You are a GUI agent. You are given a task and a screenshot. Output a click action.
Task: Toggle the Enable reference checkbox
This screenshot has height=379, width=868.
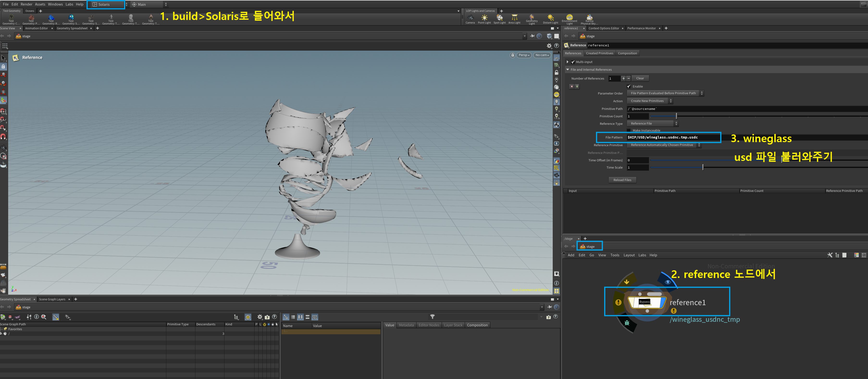[629, 86]
